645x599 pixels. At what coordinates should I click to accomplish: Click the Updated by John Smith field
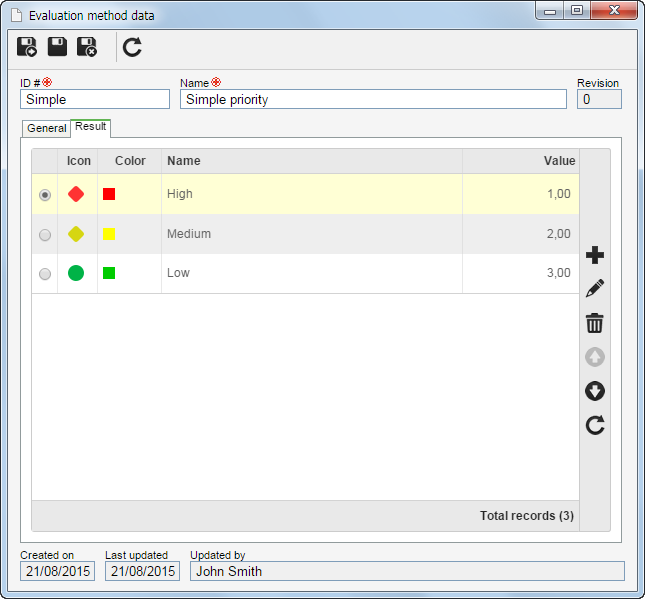click(x=407, y=571)
